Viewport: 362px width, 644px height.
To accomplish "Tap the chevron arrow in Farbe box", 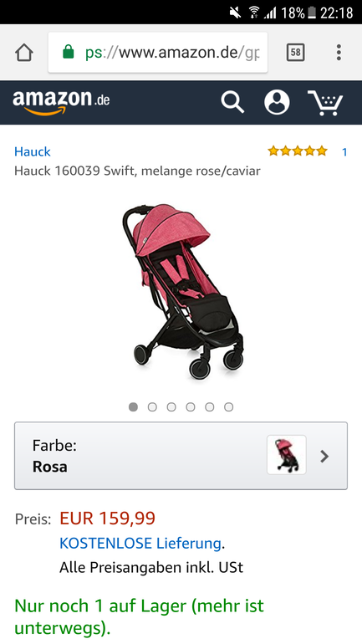I will [x=324, y=457].
